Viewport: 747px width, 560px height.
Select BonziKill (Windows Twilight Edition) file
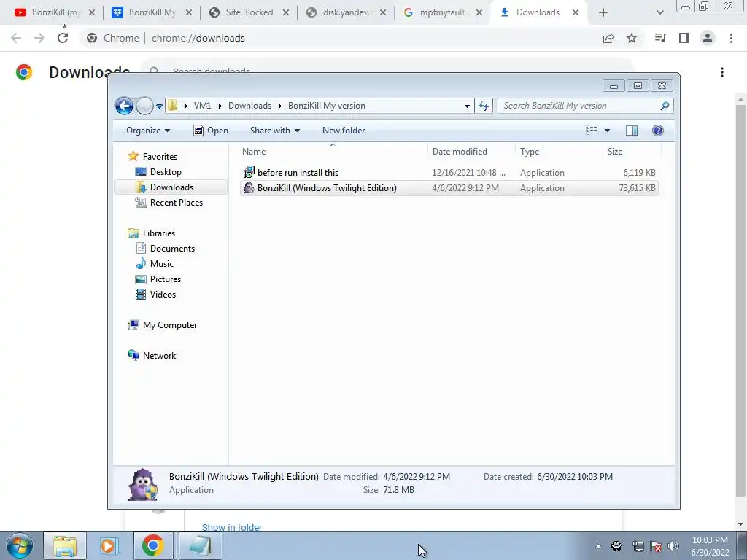click(449, 188)
